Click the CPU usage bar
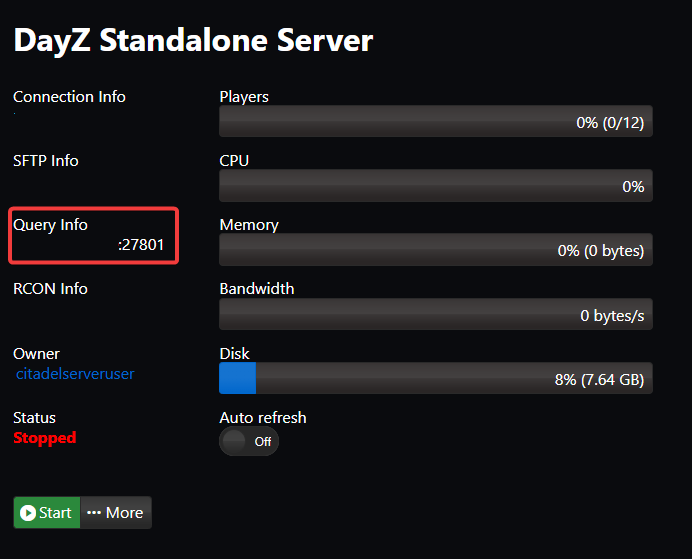692x559 pixels. click(435, 186)
